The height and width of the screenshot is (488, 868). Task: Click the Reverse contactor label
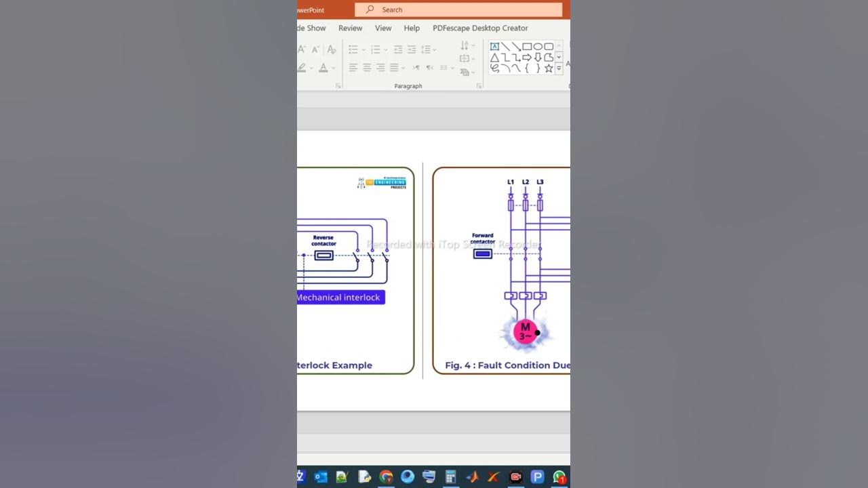click(323, 241)
